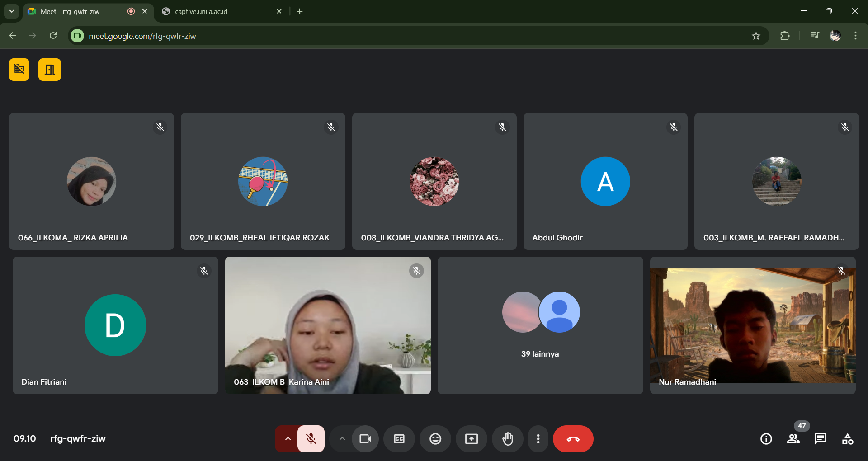Open the meeting details info icon
868x461 pixels.
click(x=766, y=439)
